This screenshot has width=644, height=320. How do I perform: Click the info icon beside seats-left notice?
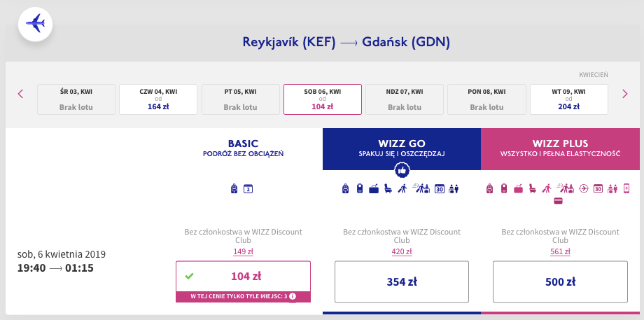pyautogui.click(x=292, y=296)
